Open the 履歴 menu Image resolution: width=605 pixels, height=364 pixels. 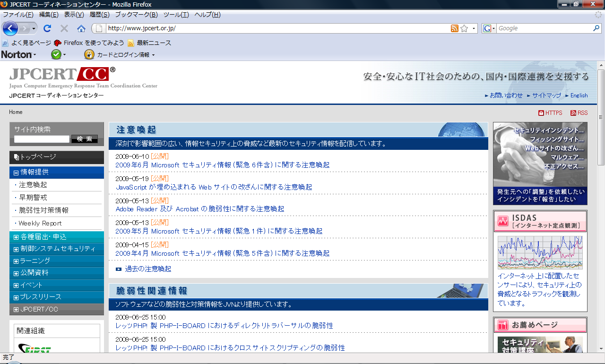click(x=99, y=15)
